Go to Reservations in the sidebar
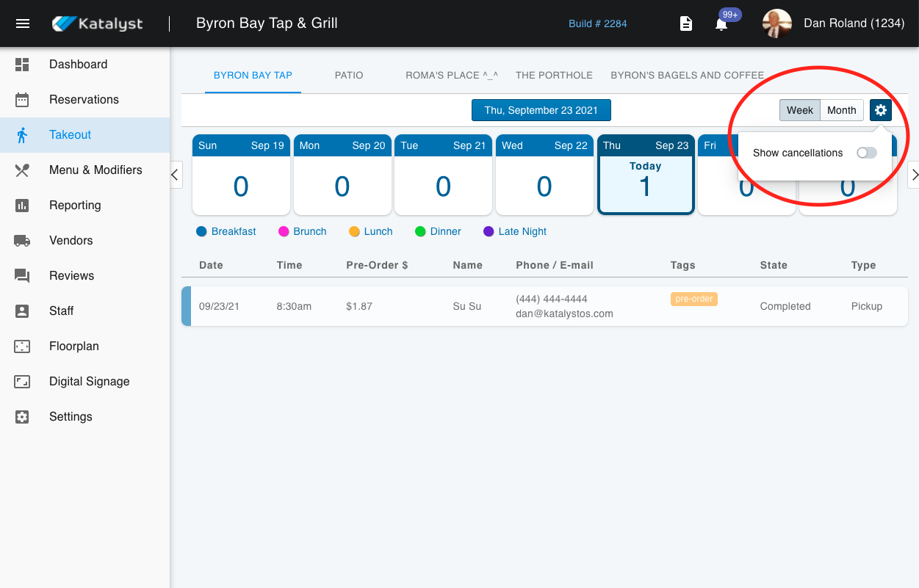 [x=84, y=100]
